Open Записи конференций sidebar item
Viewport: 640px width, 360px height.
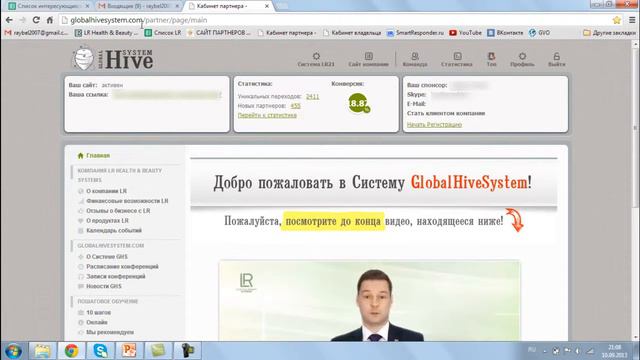(x=111, y=276)
